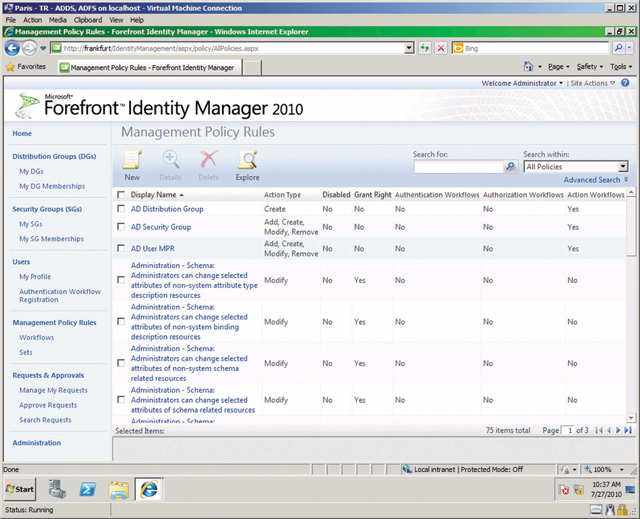
Task: Click the search magnifier next to Search for
Action: pos(510,166)
